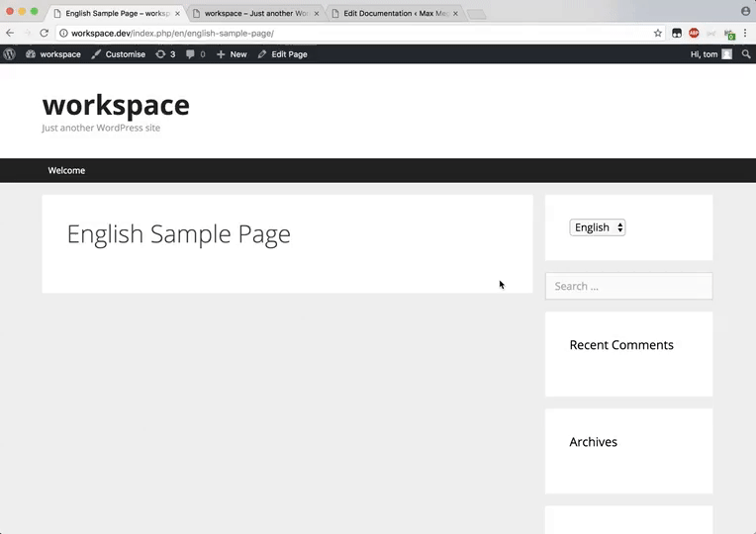Switch to Edit Documentation tab
Viewport: 756px width, 534px height.
click(x=393, y=14)
